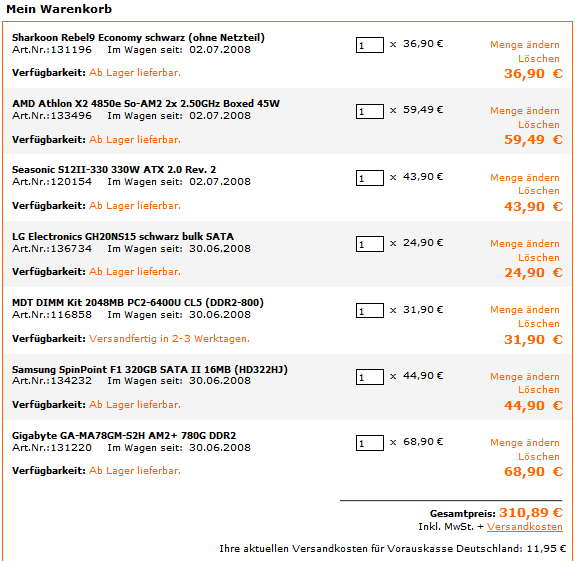The image size is (575, 561).
Task: Click the Gigabyte GA-MA78GM-S2H quantity field
Action: click(x=370, y=443)
